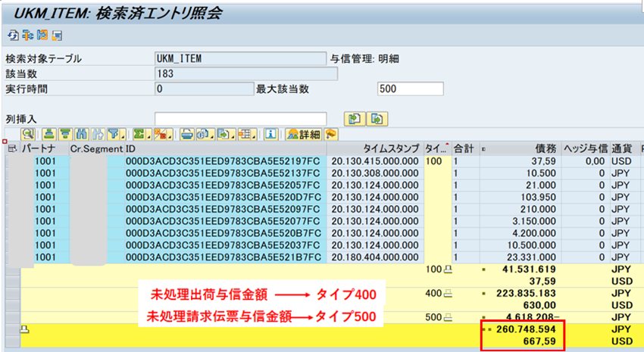Screen dimensions: 644x352
Task: Open Sigma total dropdown arrow
Action: [148, 136]
